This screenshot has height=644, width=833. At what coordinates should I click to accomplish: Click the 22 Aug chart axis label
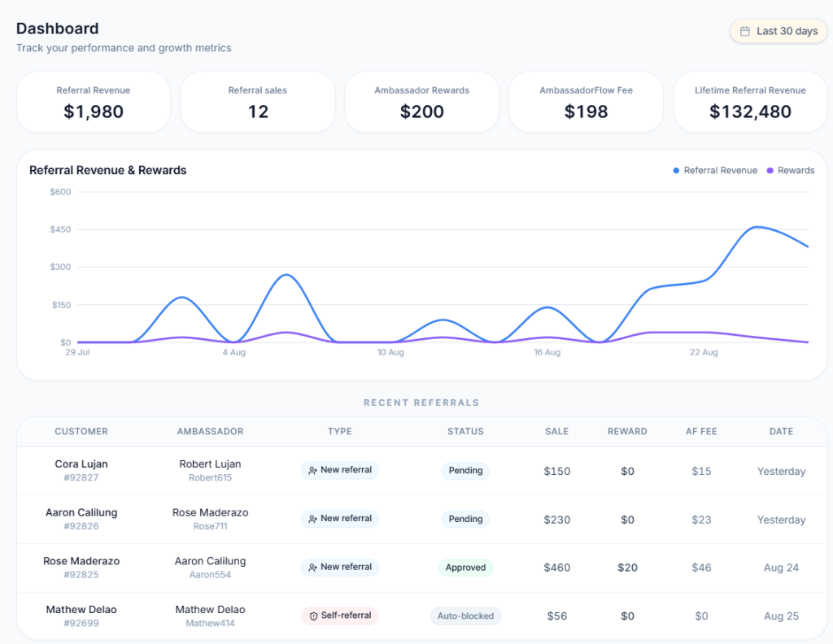(704, 353)
